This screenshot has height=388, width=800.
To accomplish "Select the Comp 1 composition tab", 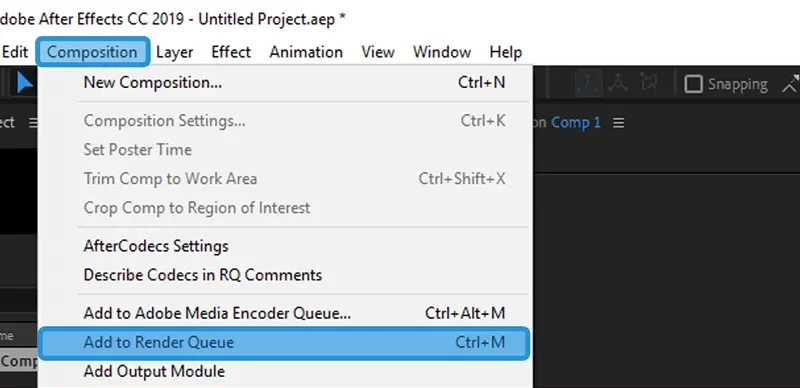I will pyautogui.click(x=576, y=123).
